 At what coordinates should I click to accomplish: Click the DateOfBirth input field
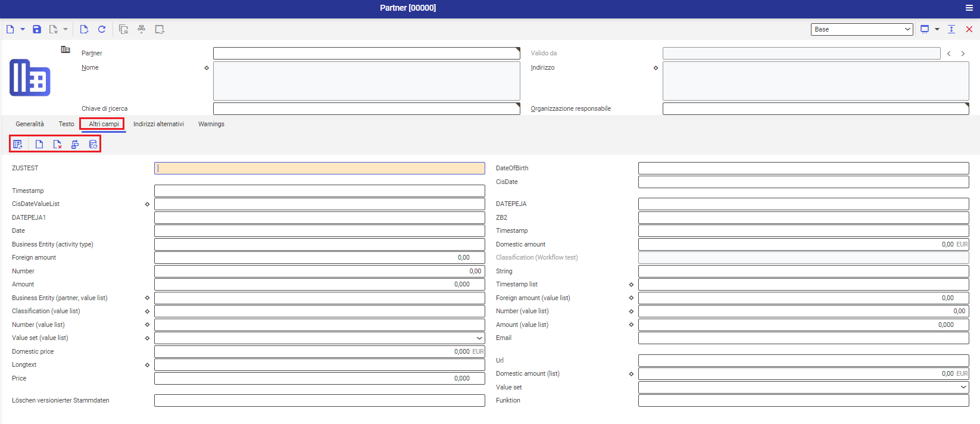coord(804,168)
